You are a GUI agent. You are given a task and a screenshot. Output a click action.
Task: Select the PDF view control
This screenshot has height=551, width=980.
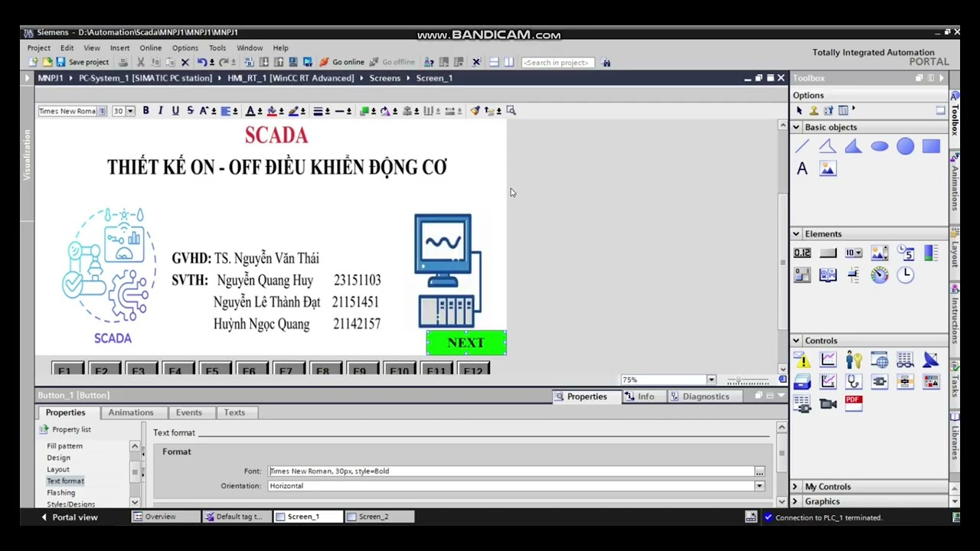coord(854,403)
